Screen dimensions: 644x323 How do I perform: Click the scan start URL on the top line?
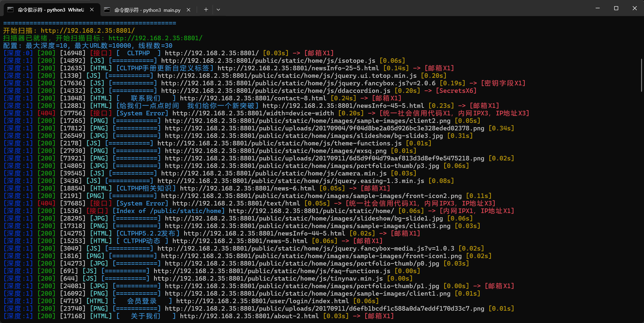(x=88, y=31)
